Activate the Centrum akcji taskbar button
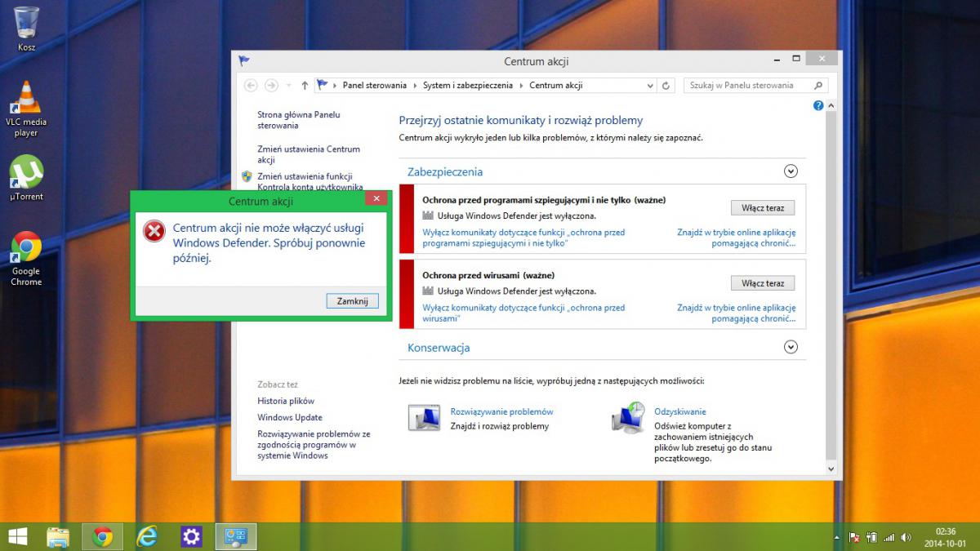This screenshot has width=980, height=551. [236, 536]
